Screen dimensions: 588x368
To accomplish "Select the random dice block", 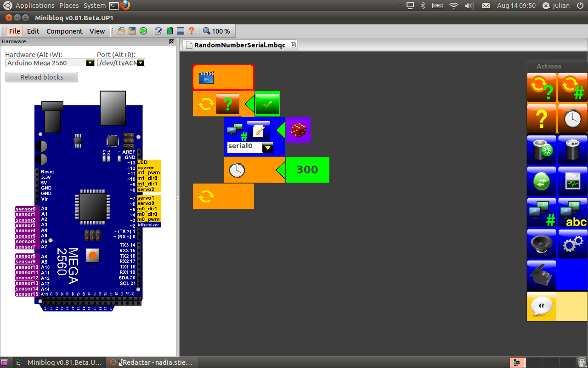I will coord(298,130).
